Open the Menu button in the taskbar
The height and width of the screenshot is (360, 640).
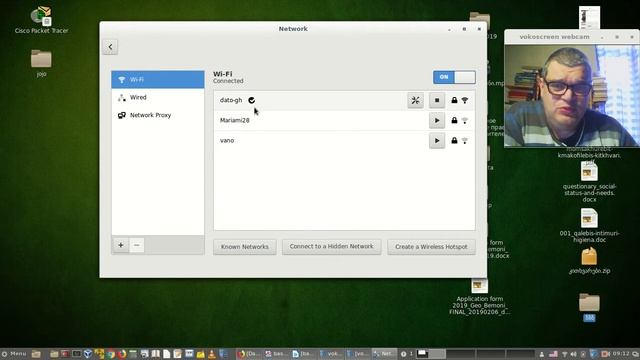coord(14,354)
